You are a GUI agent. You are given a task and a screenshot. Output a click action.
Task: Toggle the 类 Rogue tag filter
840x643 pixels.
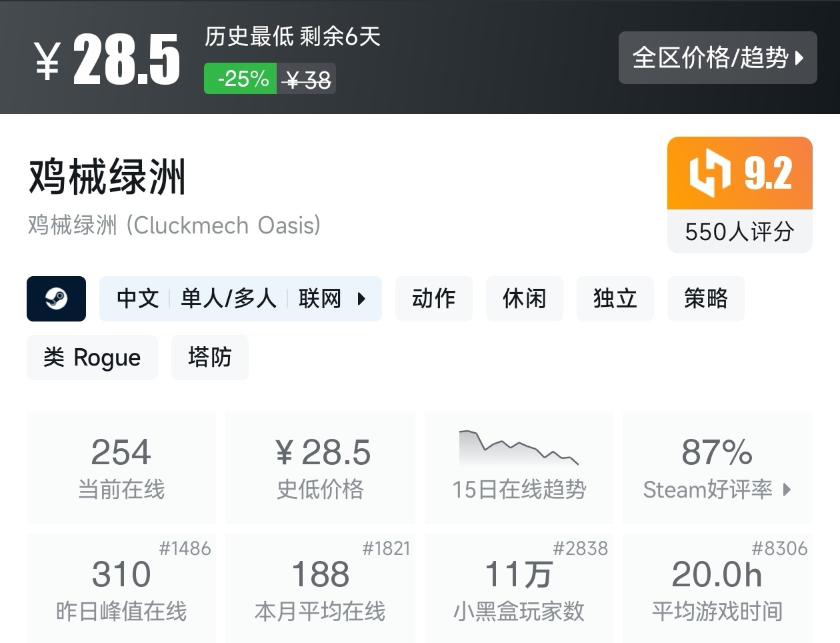click(92, 358)
